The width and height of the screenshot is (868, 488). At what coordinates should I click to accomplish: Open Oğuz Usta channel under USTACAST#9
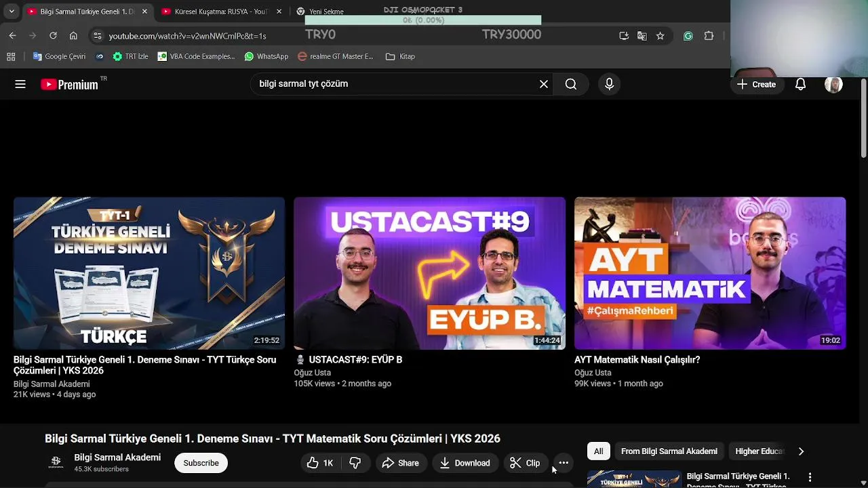[x=313, y=373]
